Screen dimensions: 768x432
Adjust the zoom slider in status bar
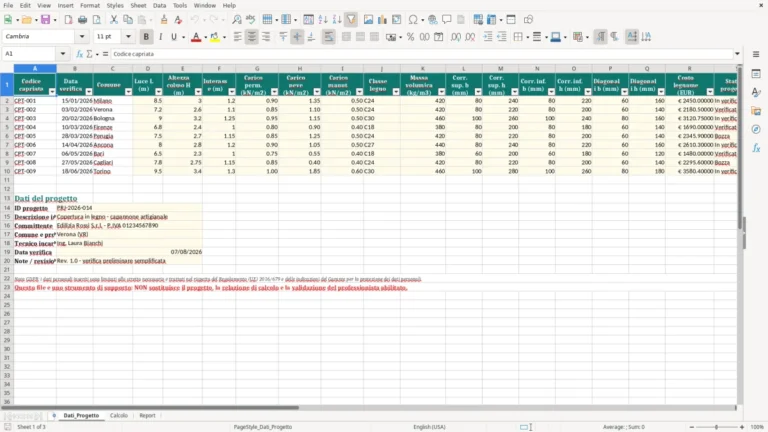tap(717, 427)
